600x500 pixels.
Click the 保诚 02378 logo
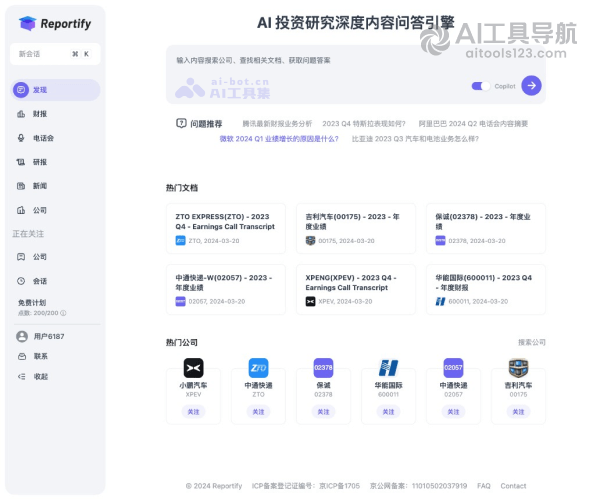click(x=323, y=368)
